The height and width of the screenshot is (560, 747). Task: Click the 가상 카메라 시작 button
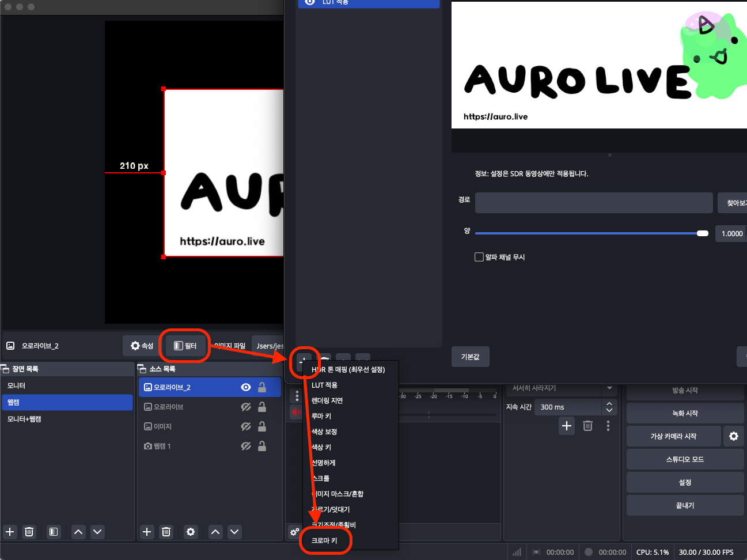coord(674,436)
